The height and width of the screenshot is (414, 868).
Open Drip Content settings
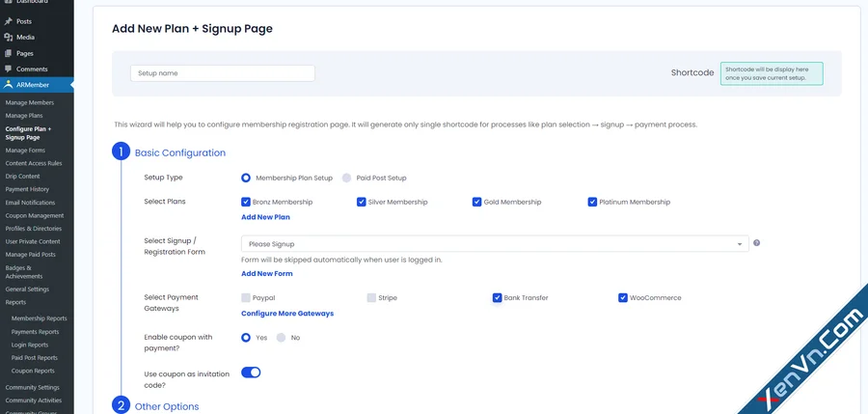click(23, 177)
